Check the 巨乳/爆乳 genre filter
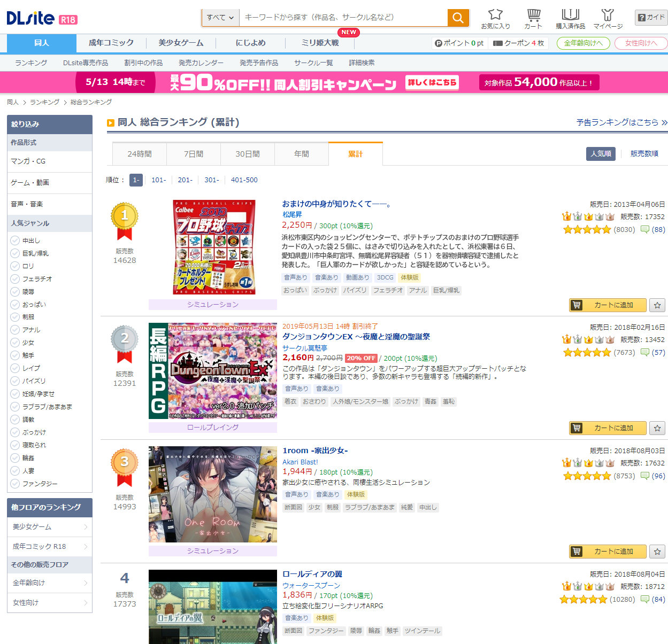Screen dimensions: 668x644 tap(15, 253)
